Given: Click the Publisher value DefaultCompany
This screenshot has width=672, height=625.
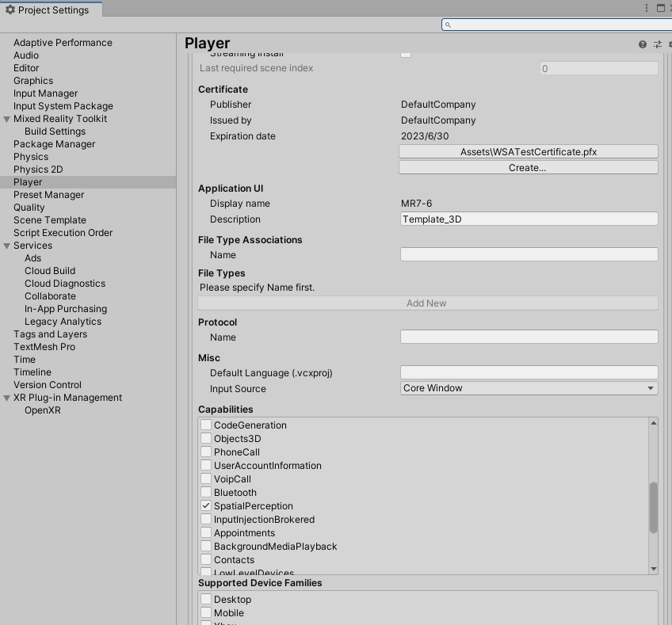Looking at the screenshot, I should (x=438, y=105).
